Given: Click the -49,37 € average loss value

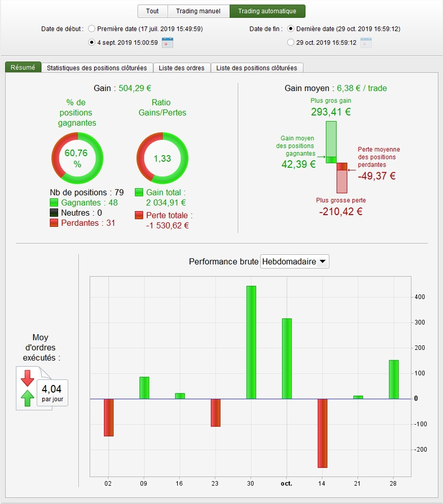Looking at the screenshot, I should click(x=377, y=176).
